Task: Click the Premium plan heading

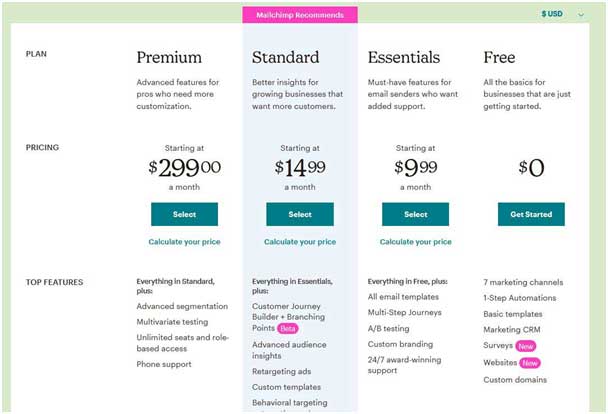Action: point(169,57)
